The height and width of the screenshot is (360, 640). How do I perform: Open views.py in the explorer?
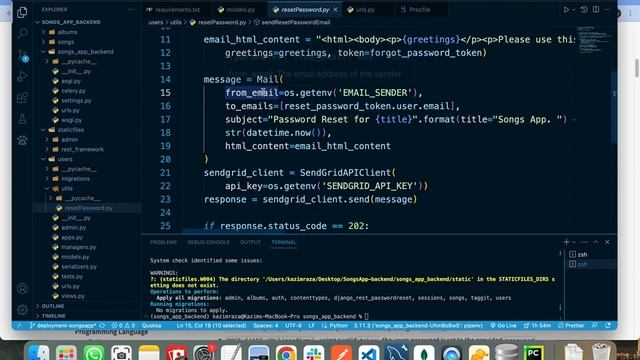tap(73, 296)
